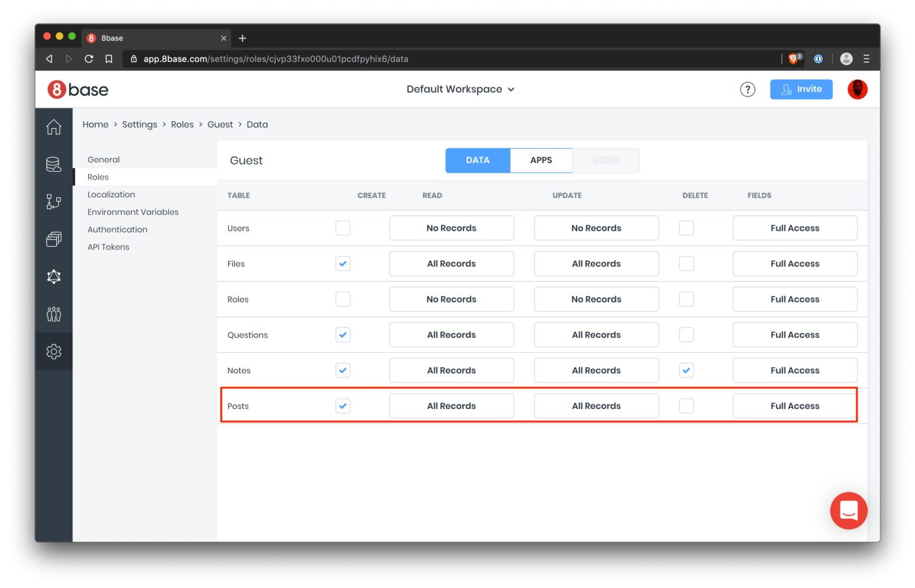Viewport: 915px width, 588px height.
Task: Open Authentication settings
Action: (118, 229)
